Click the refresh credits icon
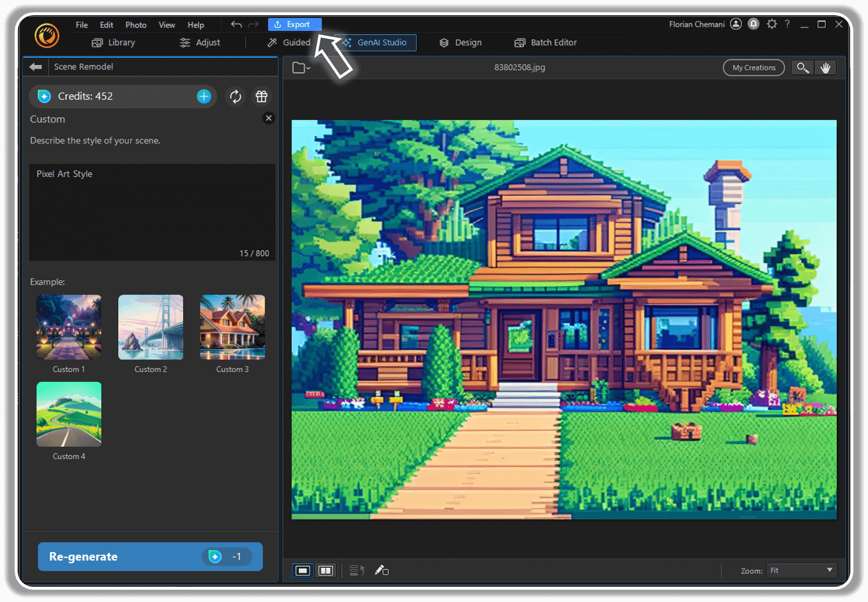868x602 pixels. click(x=235, y=96)
